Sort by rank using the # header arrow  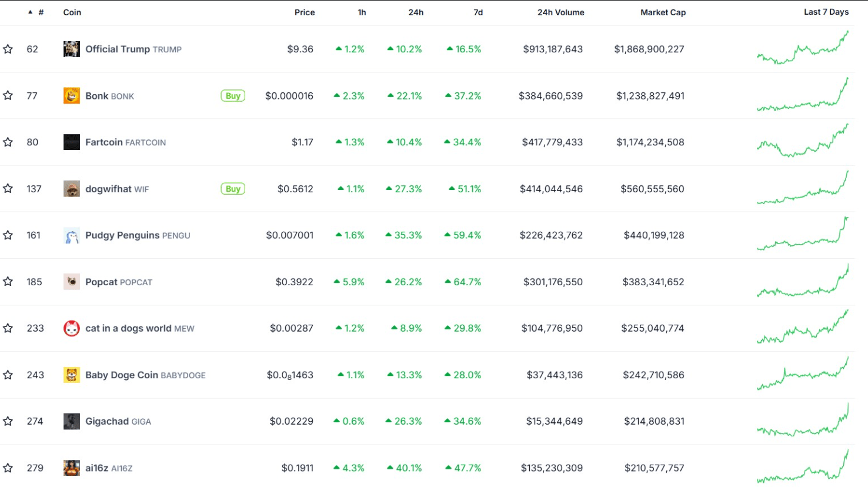click(31, 12)
